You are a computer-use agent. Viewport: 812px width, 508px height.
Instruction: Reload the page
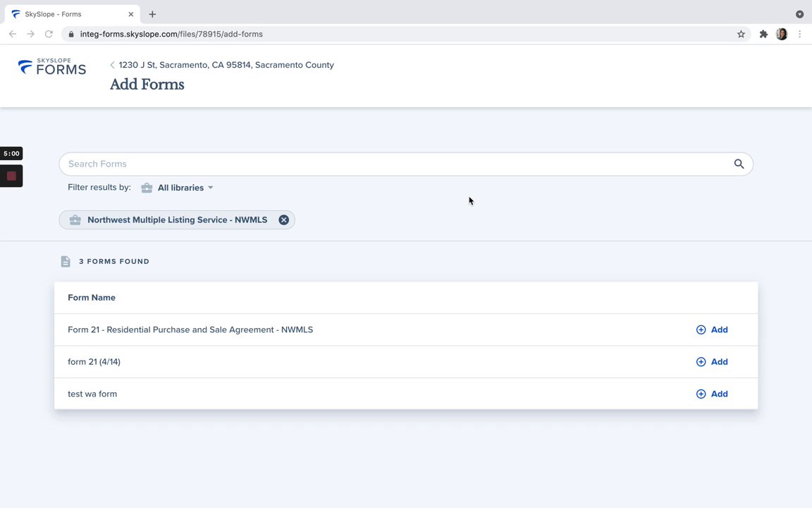point(49,34)
